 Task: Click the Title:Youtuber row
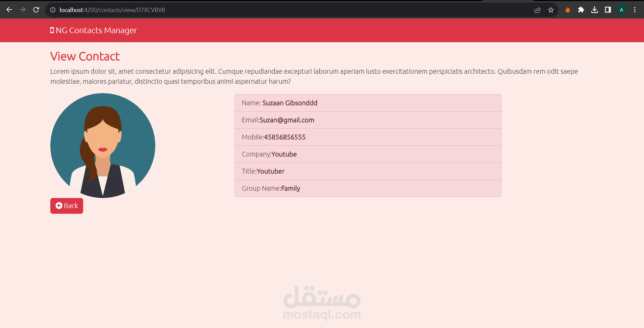tap(368, 171)
